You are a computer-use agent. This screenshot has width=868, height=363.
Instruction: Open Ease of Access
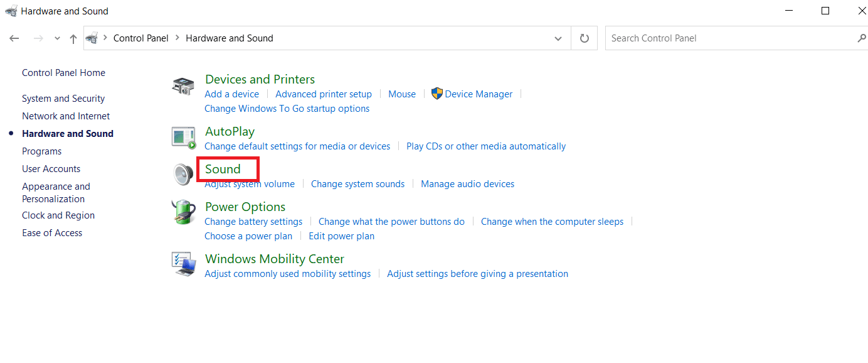[52, 233]
